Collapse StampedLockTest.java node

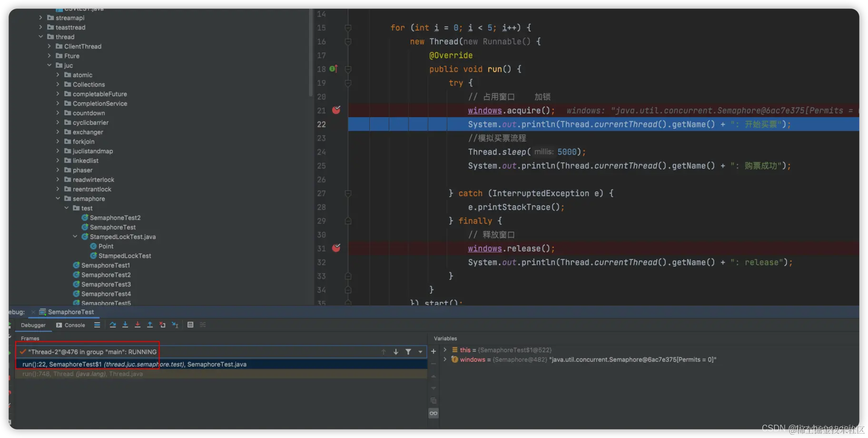[x=75, y=237]
